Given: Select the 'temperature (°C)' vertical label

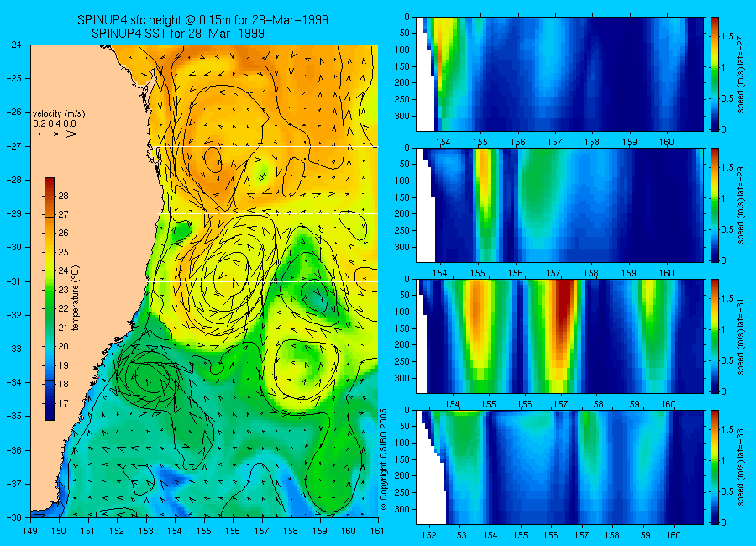Looking at the screenshot, I should click(76, 298).
